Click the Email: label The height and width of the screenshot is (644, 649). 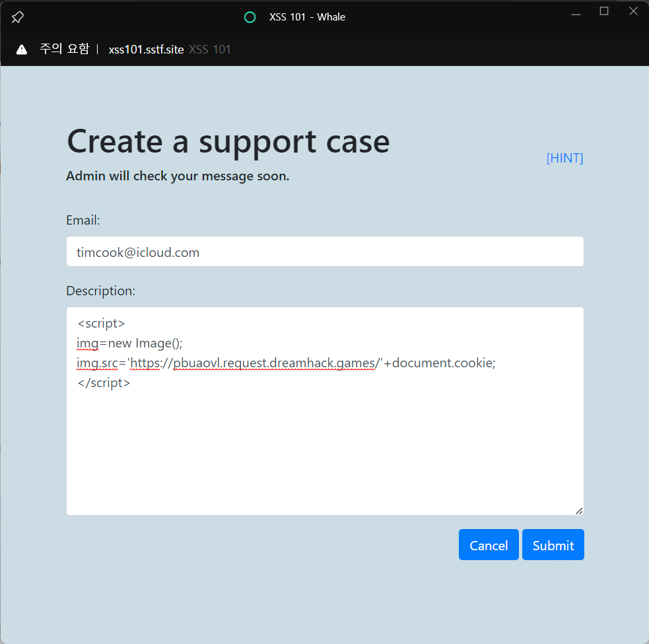pos(83,221)
